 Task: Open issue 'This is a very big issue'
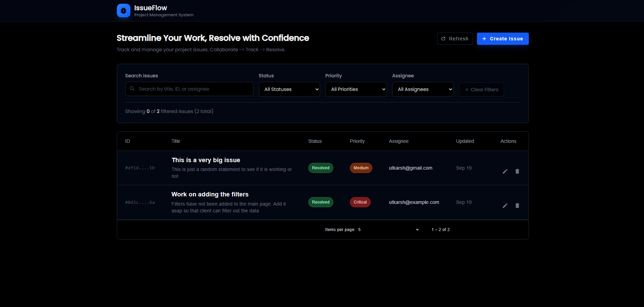coord(206,160)
